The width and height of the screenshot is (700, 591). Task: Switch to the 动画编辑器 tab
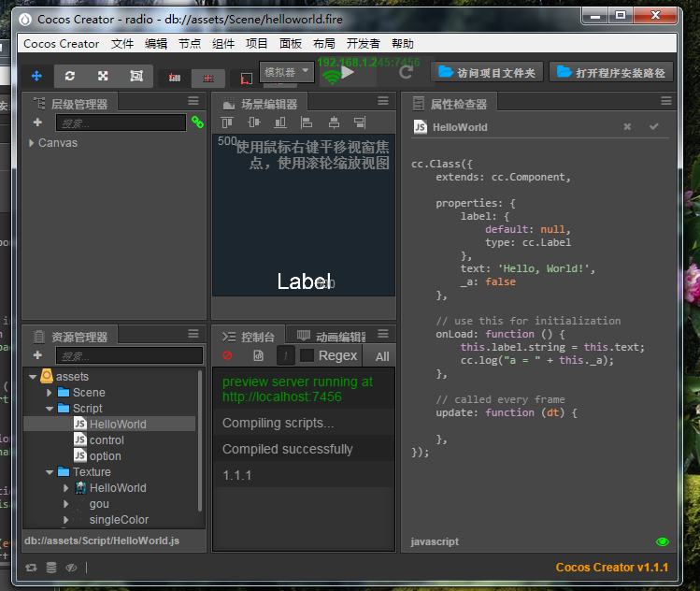click(331, 337)
